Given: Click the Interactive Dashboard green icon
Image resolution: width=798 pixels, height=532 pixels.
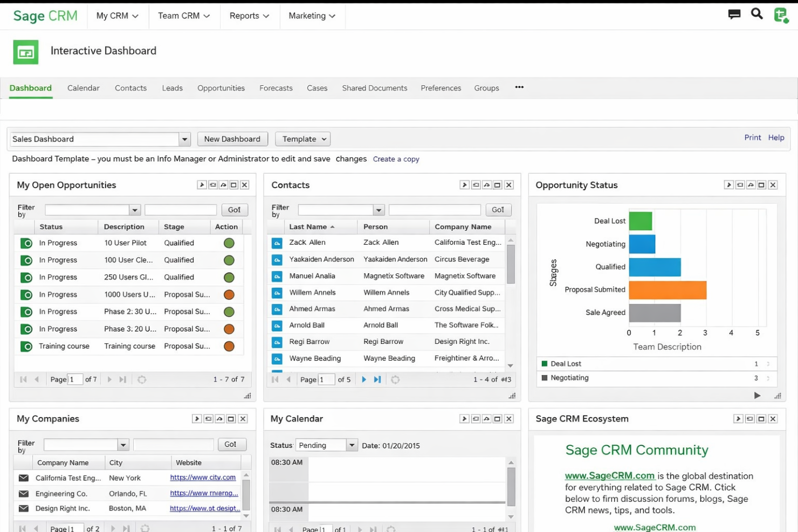Looking at the screenshot, I should pyautogui.click(x=25, y=52).
